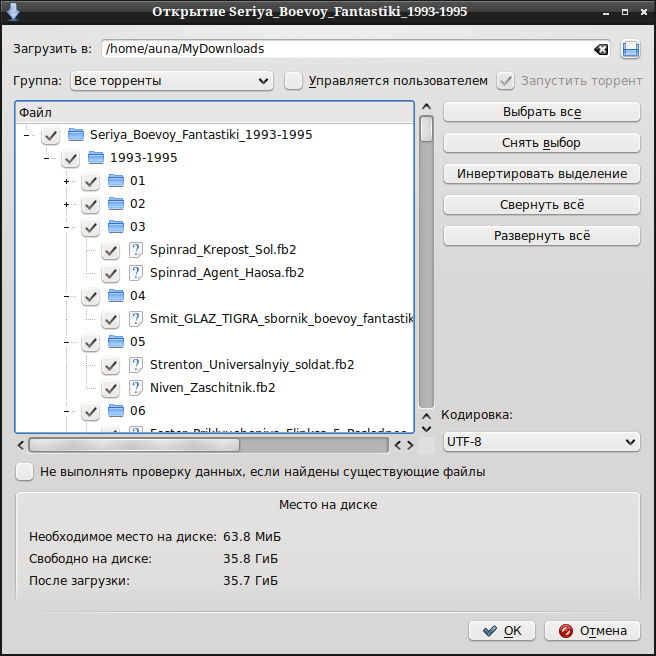Clear the download path text
The width and height of the screenshot is (656, 656).
coord(601,49)
